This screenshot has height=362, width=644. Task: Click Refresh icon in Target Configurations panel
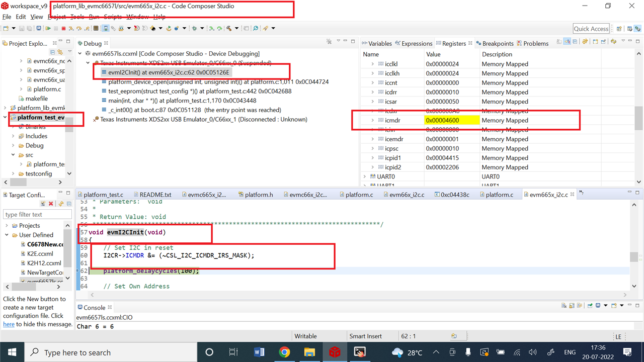(x=61, y=204)
